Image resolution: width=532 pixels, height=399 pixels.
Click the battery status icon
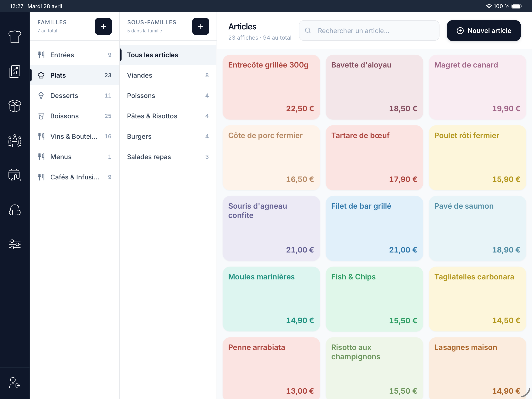516,6
